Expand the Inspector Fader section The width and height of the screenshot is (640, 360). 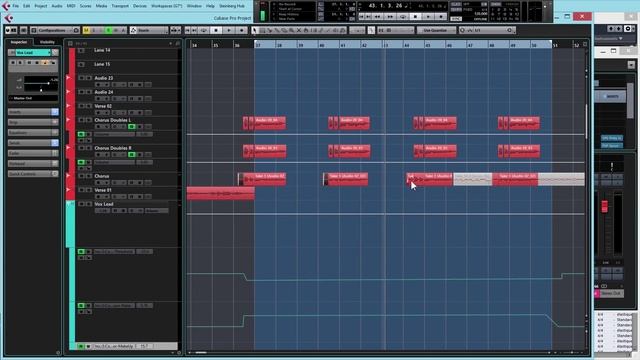(33, 153)
